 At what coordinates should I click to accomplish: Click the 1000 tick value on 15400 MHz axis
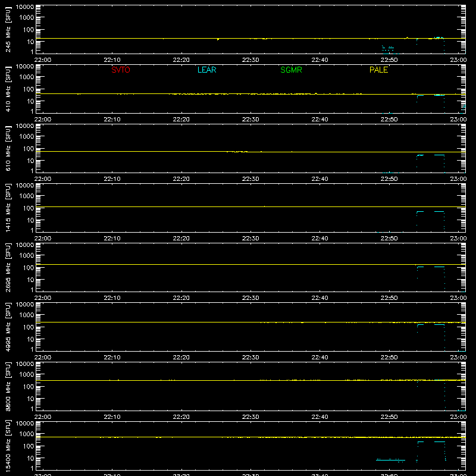pyautogui.click(x=27, y=434)
